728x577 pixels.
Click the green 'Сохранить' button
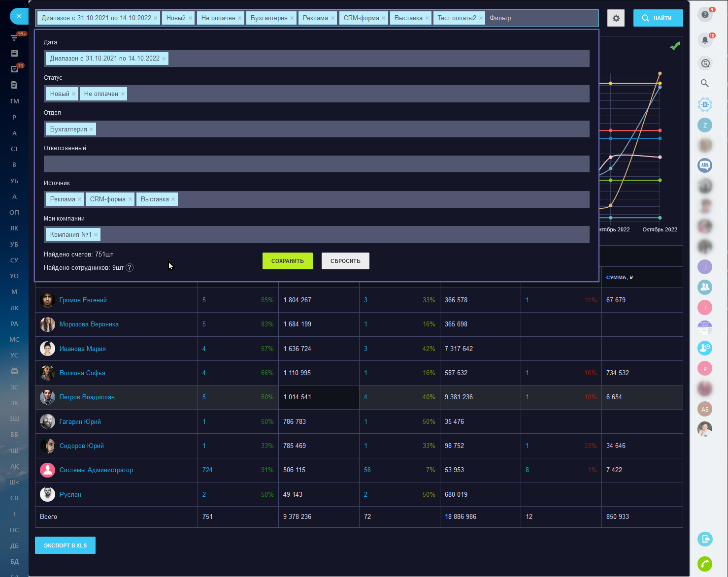point(287,261)
